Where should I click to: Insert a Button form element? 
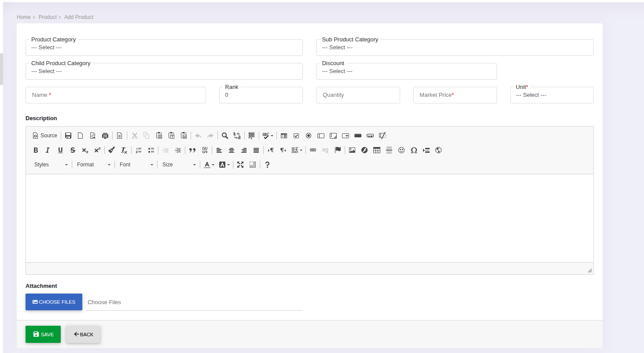coord(358,136)
